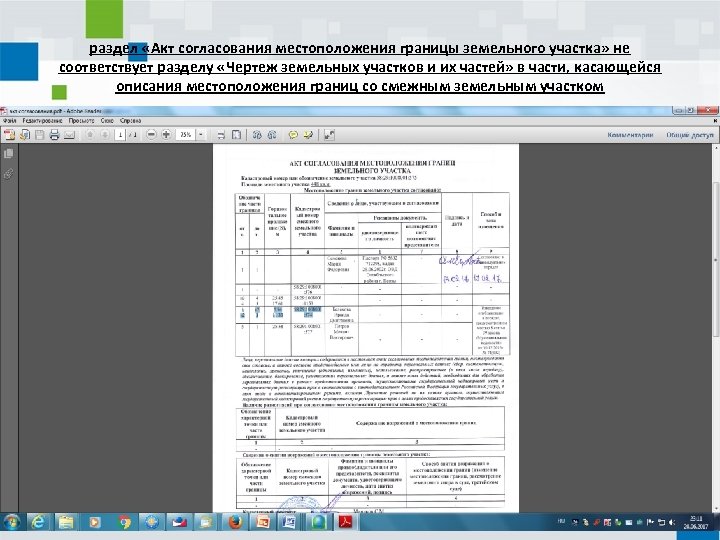Add a sticky note comment icon
This screenshot has height=540, width=720.
(x=292, y=135)
